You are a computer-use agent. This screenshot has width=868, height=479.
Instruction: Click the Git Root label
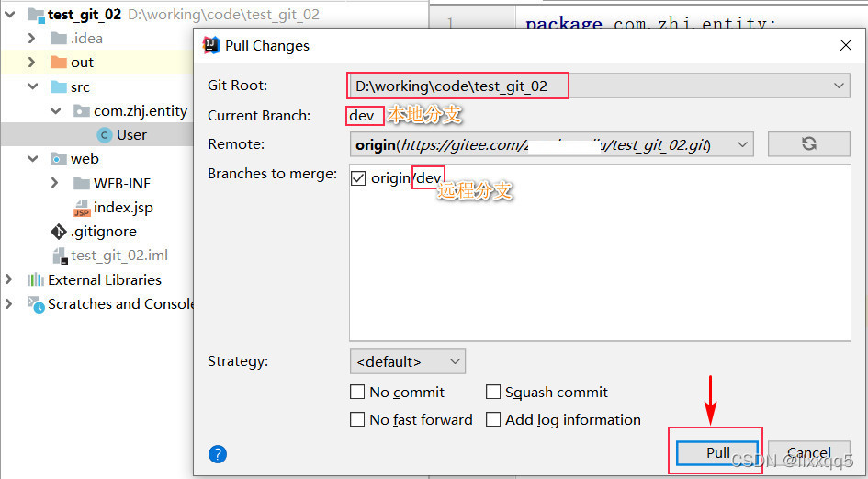[238, 86]
